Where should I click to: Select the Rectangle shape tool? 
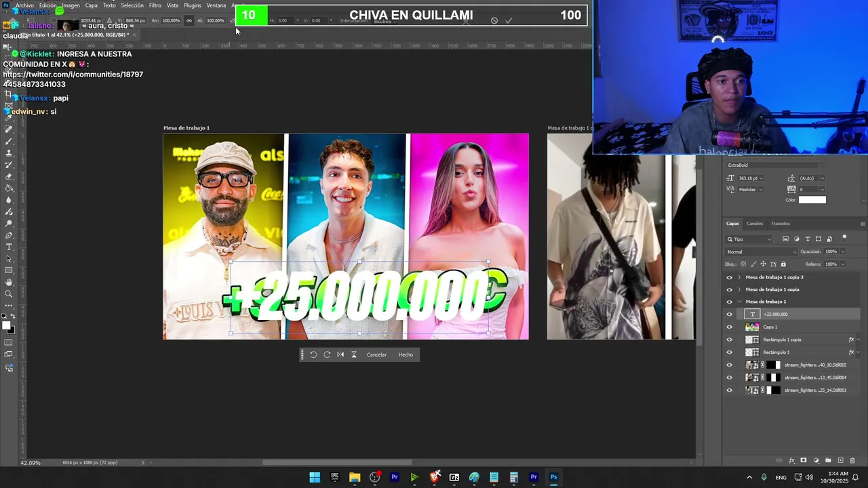(9, 270)
